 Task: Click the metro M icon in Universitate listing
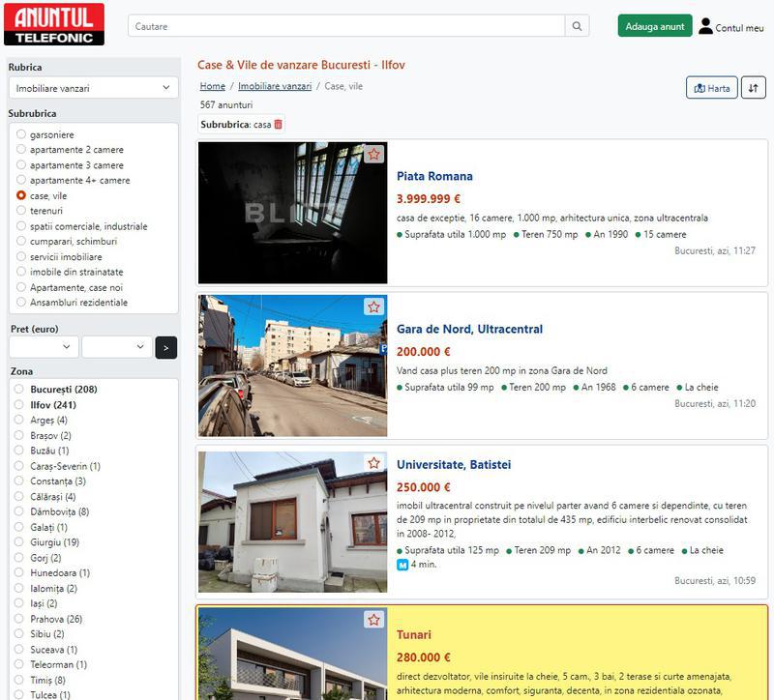402,565
